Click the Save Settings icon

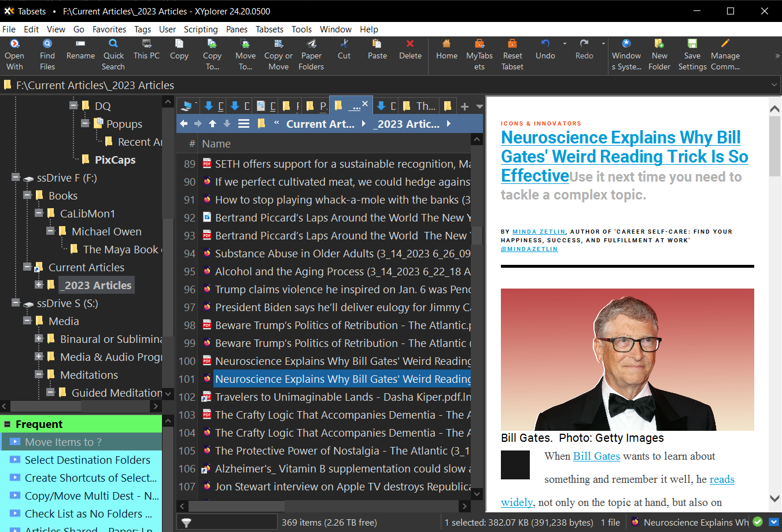[692, 43]
